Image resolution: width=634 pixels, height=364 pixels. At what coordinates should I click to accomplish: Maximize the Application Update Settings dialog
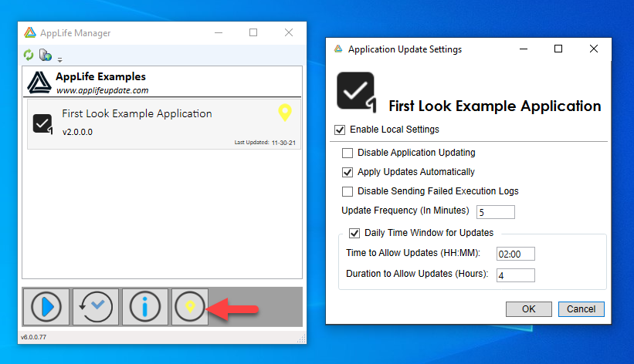[x=558, y=49]
